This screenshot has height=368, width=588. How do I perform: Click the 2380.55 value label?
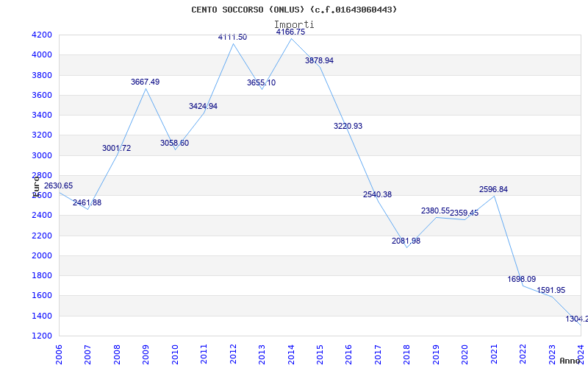coord(435,211)
